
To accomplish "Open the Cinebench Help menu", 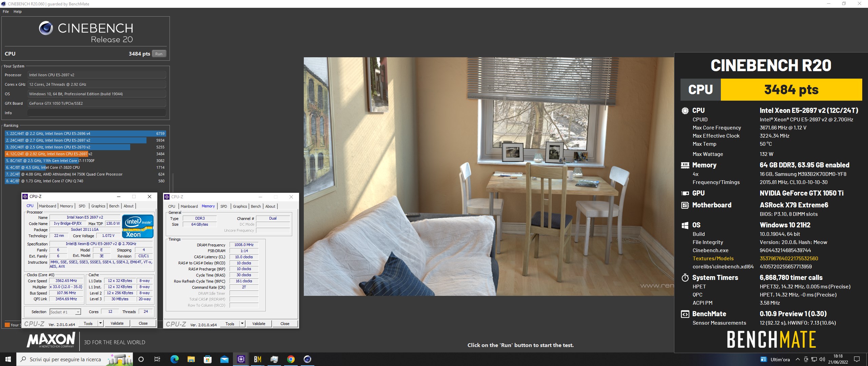I will point(18,12).
